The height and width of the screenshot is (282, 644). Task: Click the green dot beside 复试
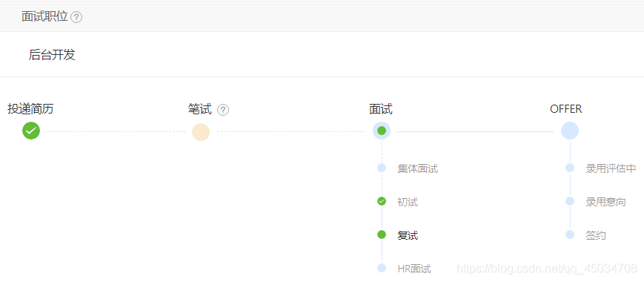(x=382, y=235)
